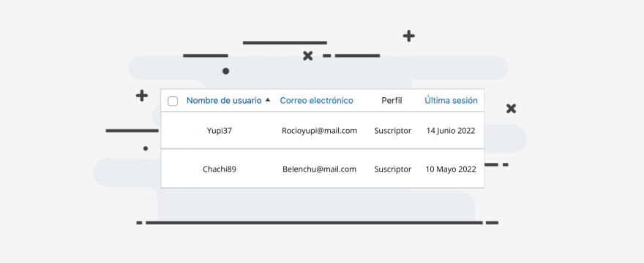Screen dimensions: 644x263
Task: Click the X icon right of table
Action: [511, 109]
